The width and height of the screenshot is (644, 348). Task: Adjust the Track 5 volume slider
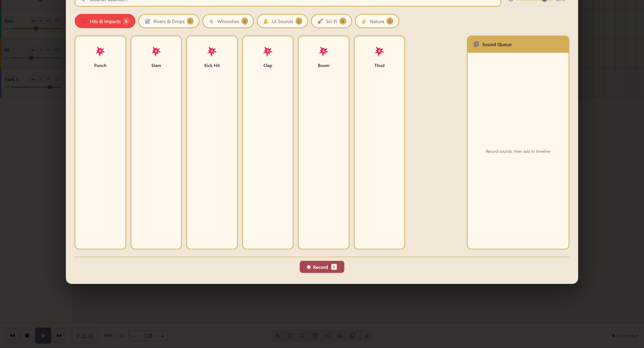click(36, 87)
